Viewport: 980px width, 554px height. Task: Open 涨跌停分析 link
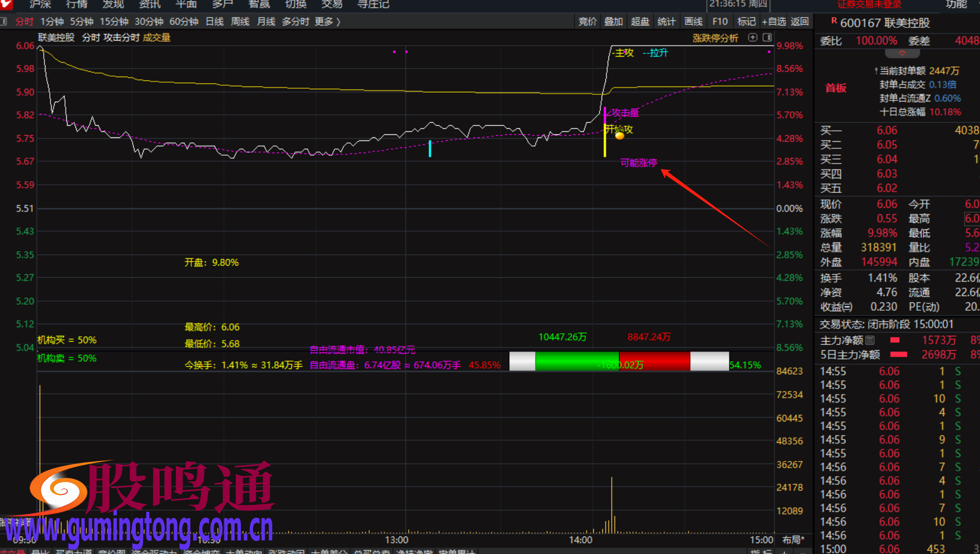tap(715, 38)
